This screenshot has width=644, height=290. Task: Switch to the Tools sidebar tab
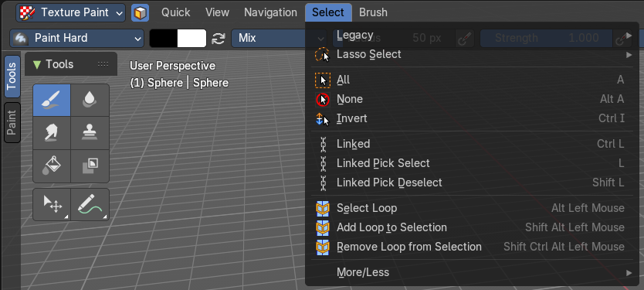point(12,77)
